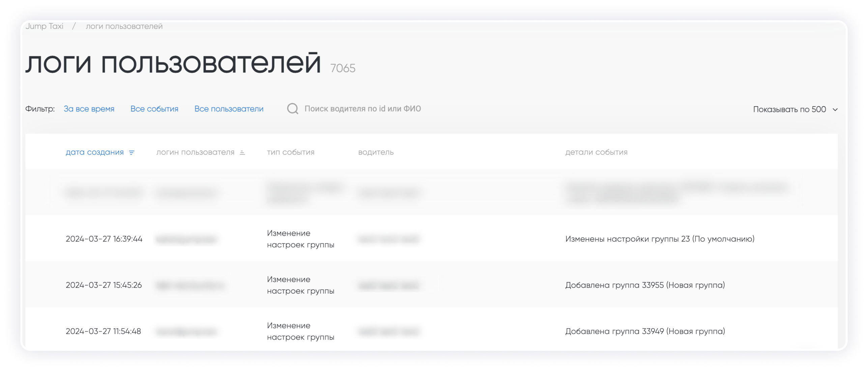This screenshot has height=371, width=868.
Task: Focus the driver search field by ID
Action: pos(363,109)
